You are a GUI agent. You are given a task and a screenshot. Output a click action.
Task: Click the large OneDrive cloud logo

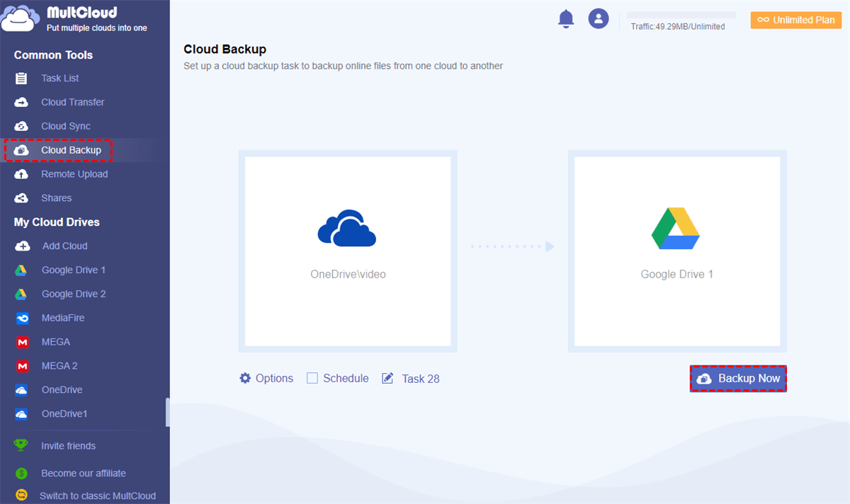point(347,228)
